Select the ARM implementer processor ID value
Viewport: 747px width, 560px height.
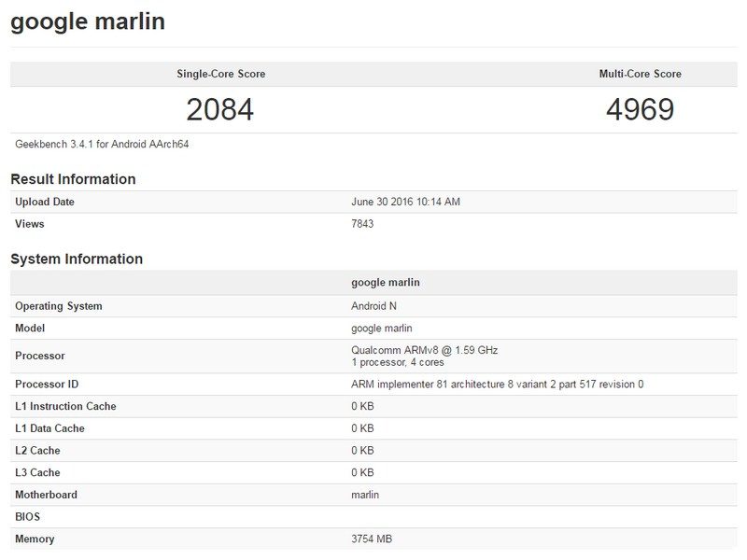[x=497, y=385]
